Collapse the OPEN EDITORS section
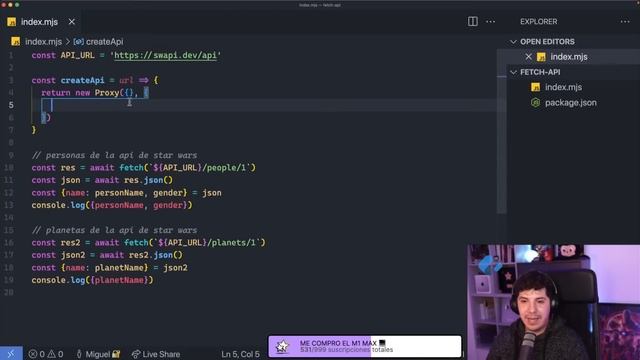This screenshot has width=640, height=360. tap(513, 42)
